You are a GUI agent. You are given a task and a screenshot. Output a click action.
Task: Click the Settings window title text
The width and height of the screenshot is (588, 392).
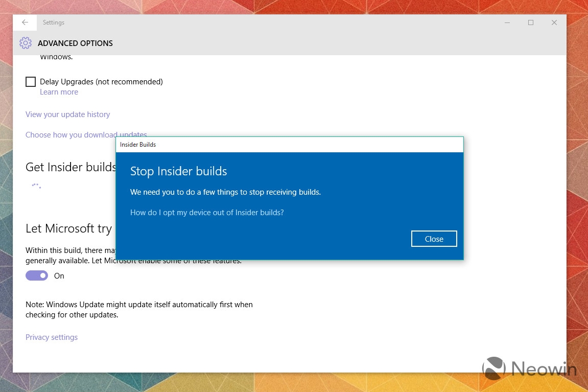[53, 22]
